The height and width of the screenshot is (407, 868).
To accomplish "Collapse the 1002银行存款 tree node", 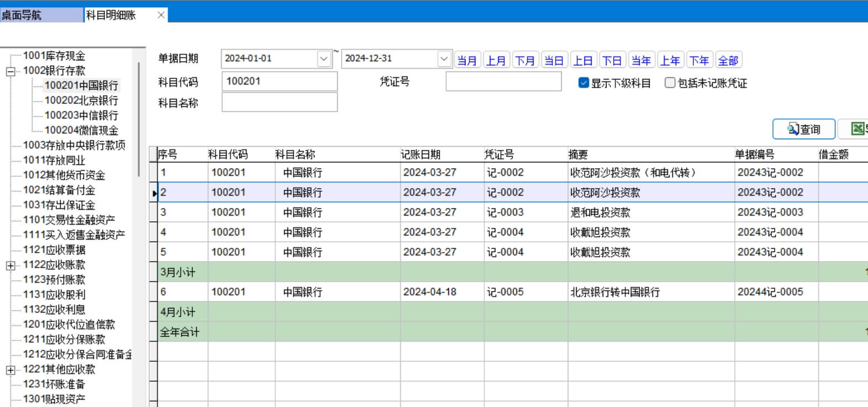I will [x=11, y=71].
